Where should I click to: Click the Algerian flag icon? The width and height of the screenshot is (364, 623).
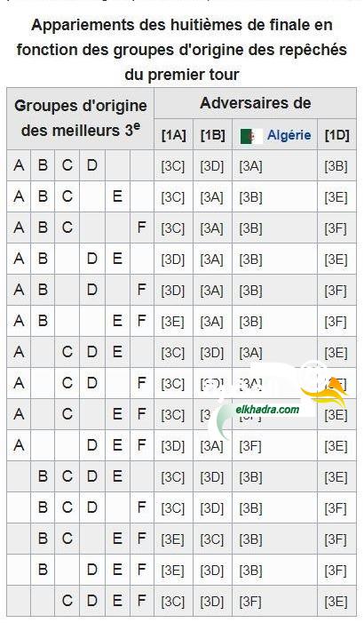coord(251,136)
